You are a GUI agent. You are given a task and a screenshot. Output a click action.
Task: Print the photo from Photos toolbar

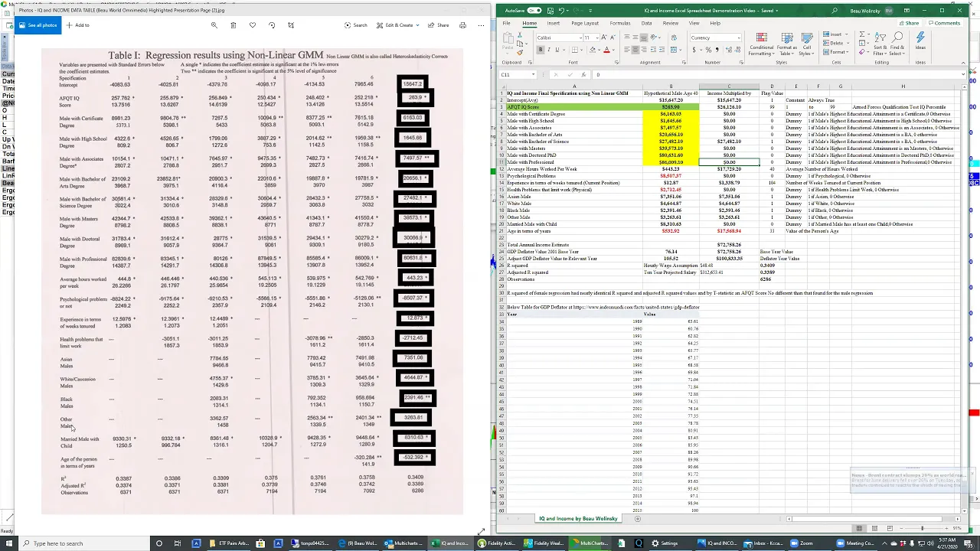[462, 25]
